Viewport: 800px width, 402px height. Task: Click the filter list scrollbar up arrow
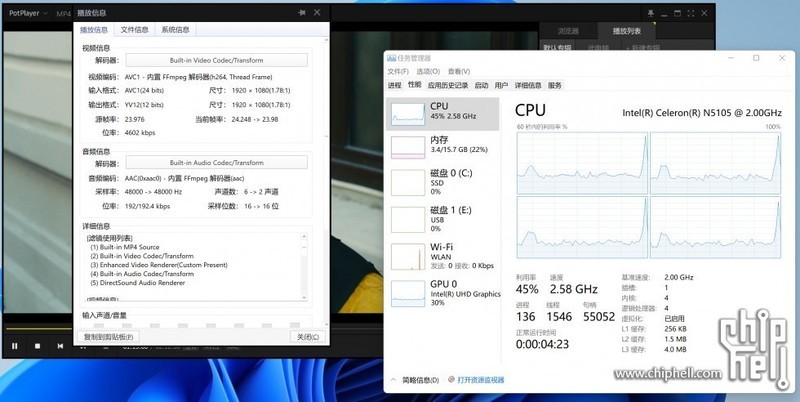click(305, 237)
